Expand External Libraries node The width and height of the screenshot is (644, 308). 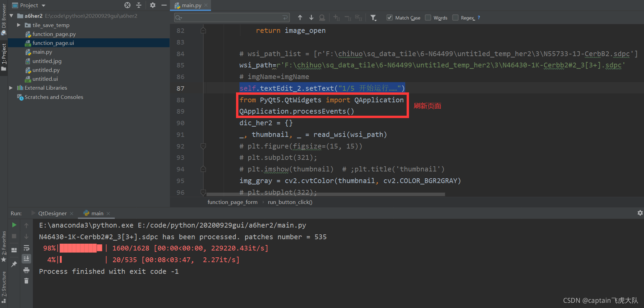coord(11,88)
